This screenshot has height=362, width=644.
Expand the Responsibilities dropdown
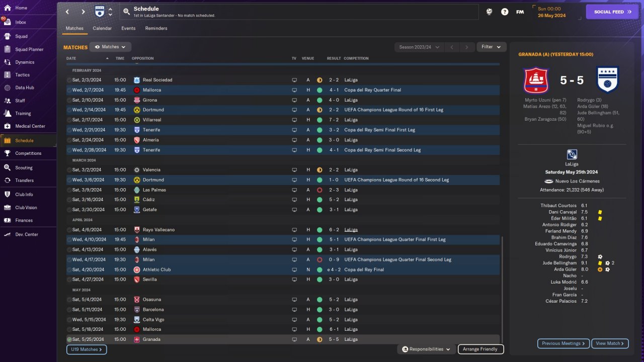tap(426, 349)
